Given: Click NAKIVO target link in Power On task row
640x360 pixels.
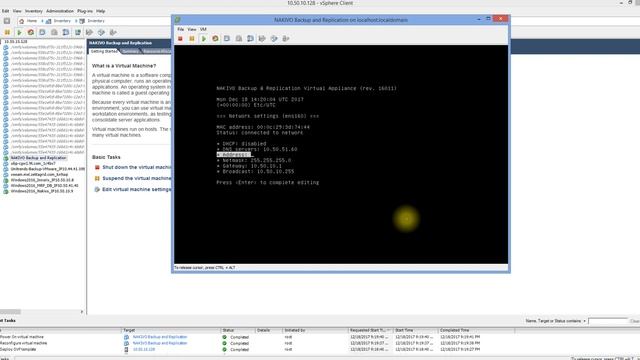Looking at the screenshot, I should (160, 337).
